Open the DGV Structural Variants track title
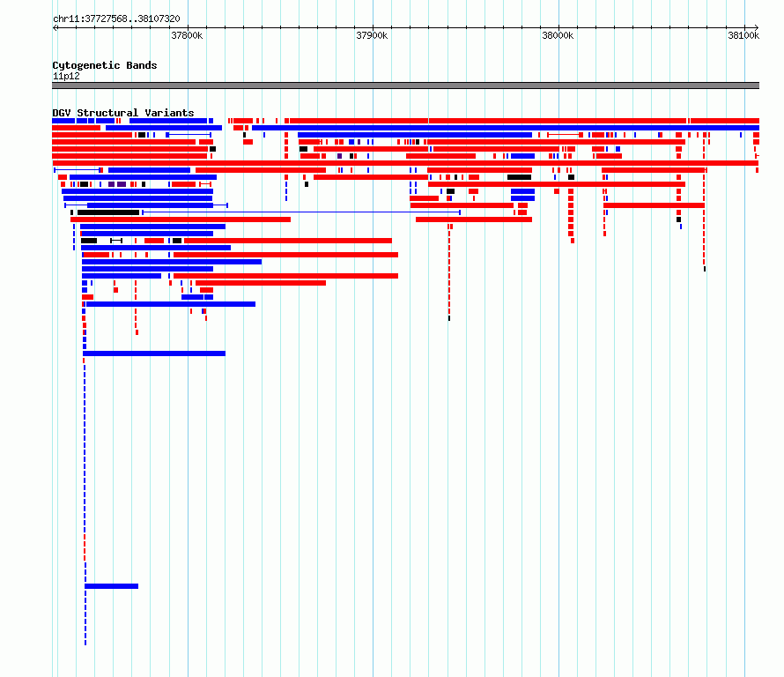Viewport: 784px width, 677px height. (123, 113)
